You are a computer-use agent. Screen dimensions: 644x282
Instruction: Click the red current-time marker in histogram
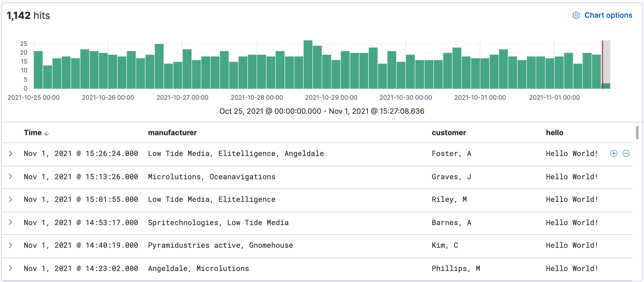pos(602,64)
